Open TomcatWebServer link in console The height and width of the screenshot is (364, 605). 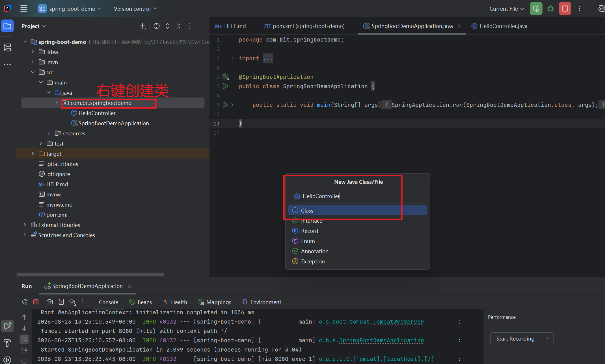tap(398, 322)
